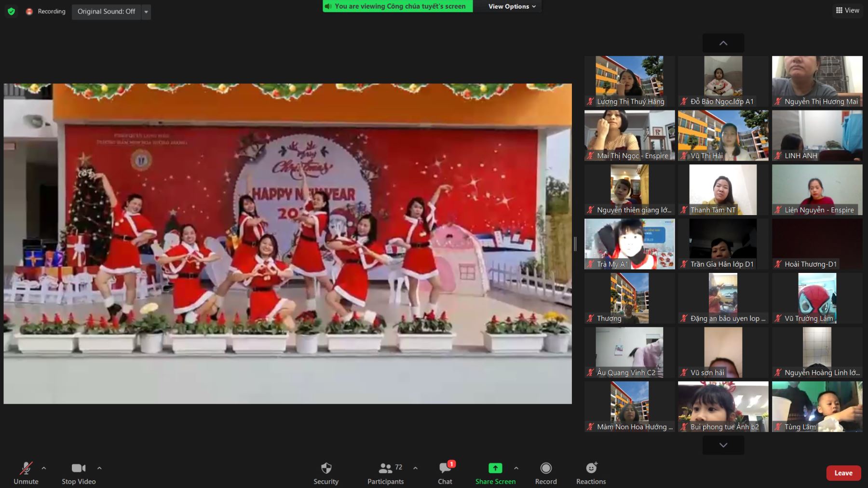
Task: Start recording with the Record icon
Action: [x=546, y=468]
